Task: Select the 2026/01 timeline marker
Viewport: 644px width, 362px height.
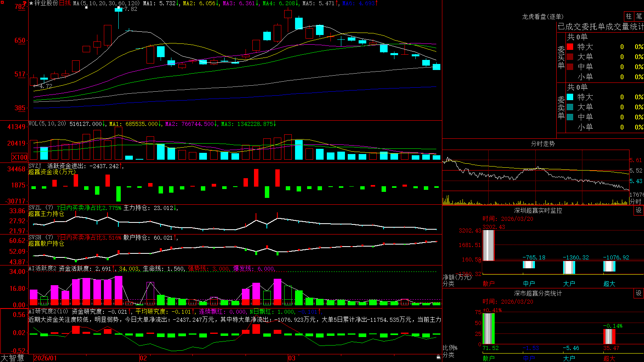Action: point(45,358)
